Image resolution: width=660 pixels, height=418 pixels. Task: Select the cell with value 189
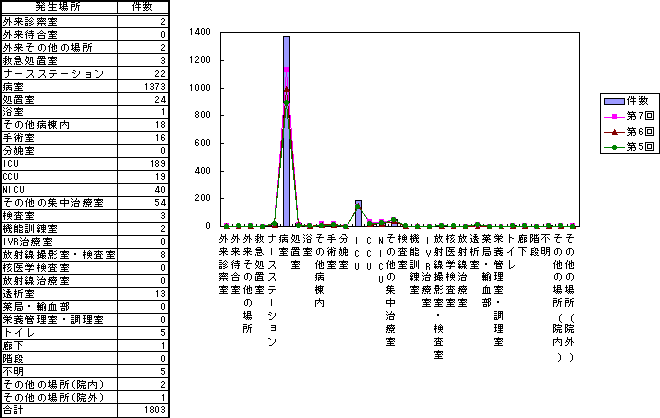(143, 163)
